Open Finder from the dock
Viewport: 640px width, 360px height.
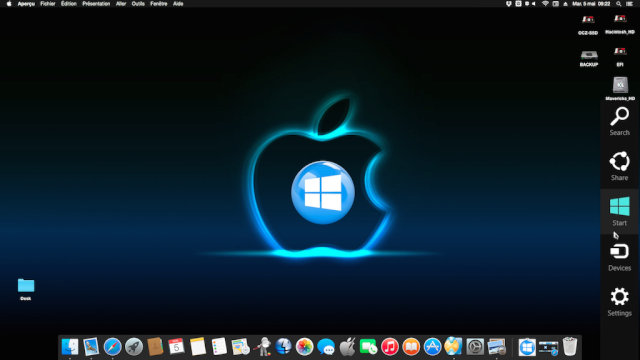click(70, 347)
